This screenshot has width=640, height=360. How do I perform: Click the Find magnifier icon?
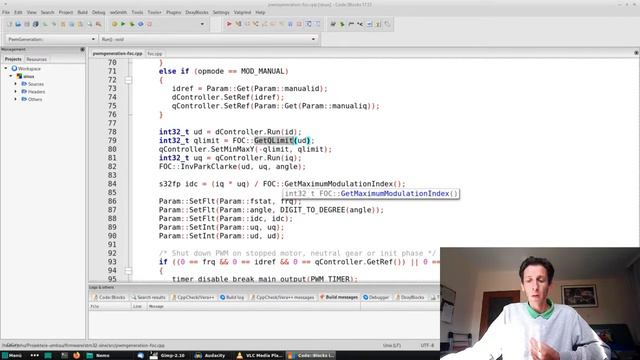[x=89, y=24]
